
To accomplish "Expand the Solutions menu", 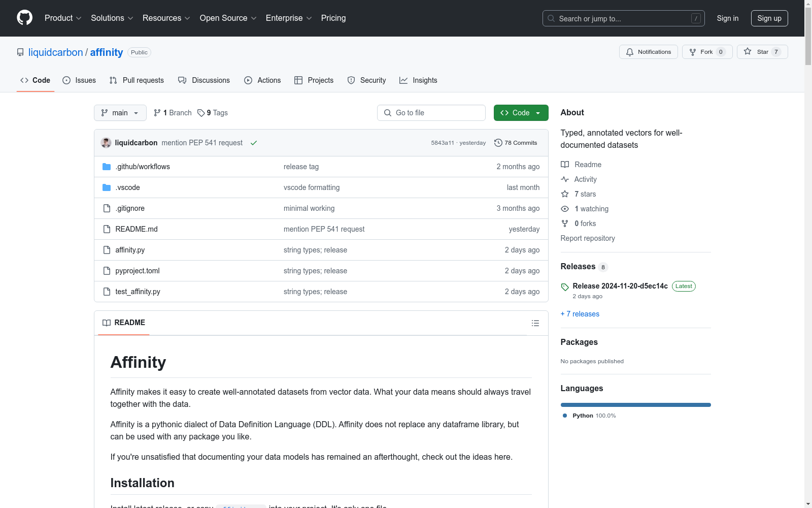I will coord(112,18).
